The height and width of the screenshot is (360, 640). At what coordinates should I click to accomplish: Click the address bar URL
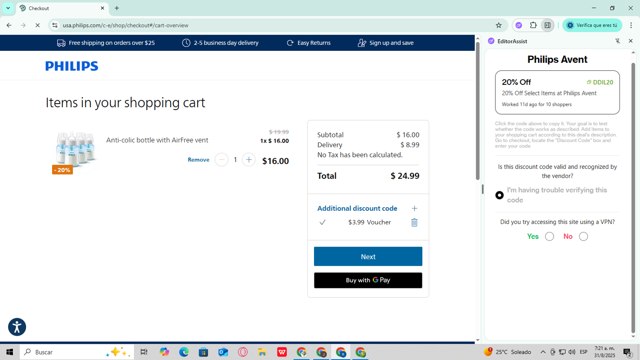click(x=125, y=25)
